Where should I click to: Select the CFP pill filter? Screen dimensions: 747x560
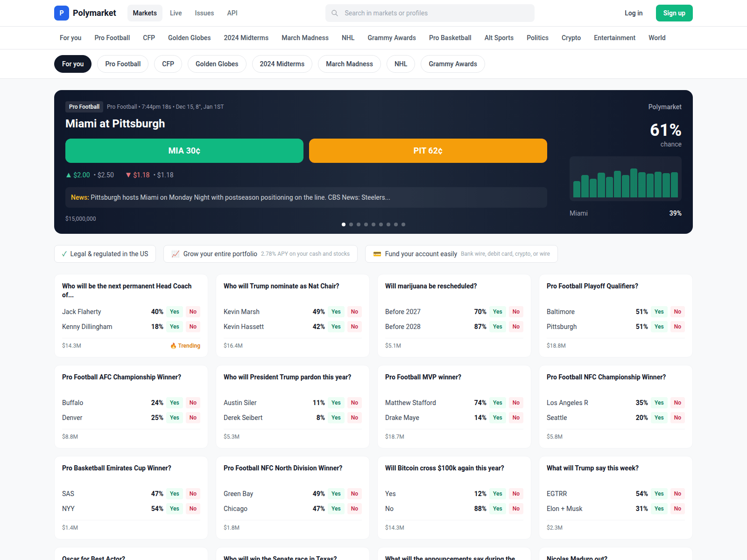click(x=168, y=64)
